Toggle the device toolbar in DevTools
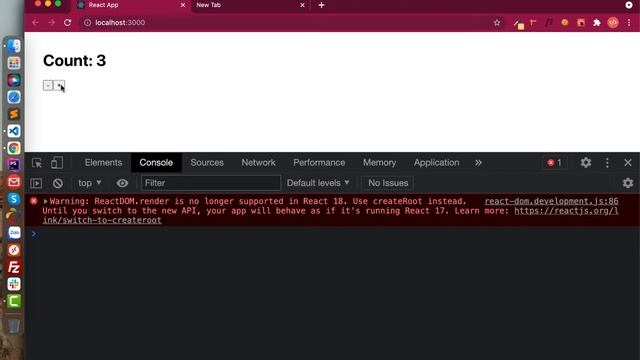Screen dimensions: 640x360 tap(57, 163)
